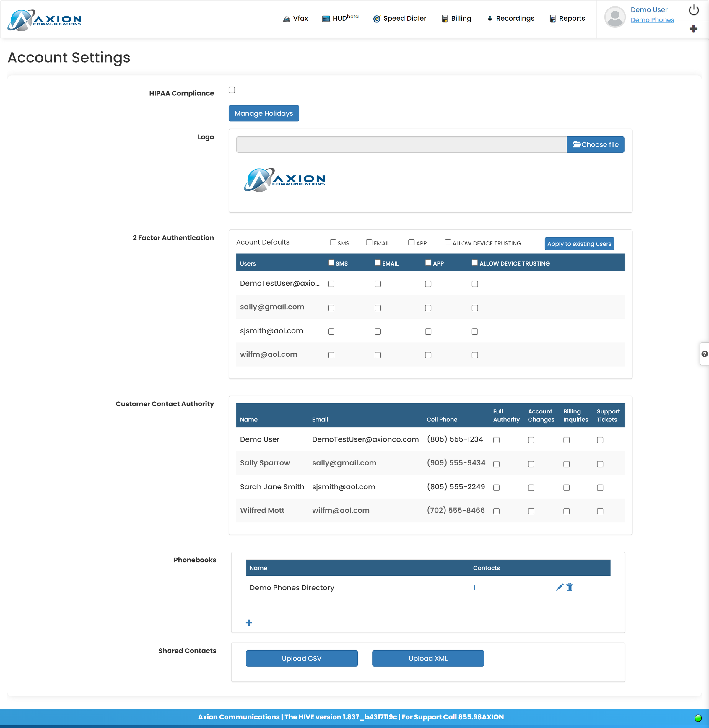Grant Full Authority to Demo User
This screenshot has width=709, height=728.
(496, 440)
